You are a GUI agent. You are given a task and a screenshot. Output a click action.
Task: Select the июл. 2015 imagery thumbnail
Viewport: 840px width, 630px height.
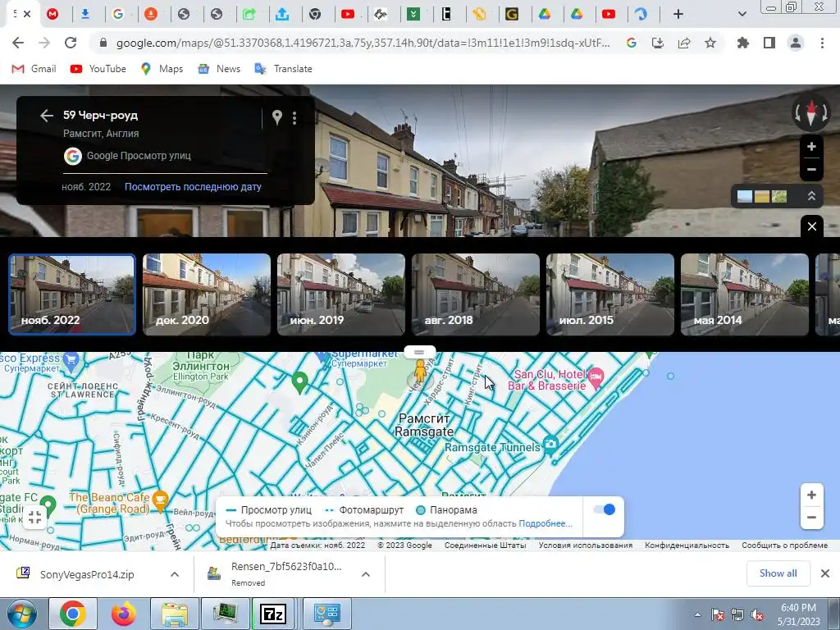[610, 294]
